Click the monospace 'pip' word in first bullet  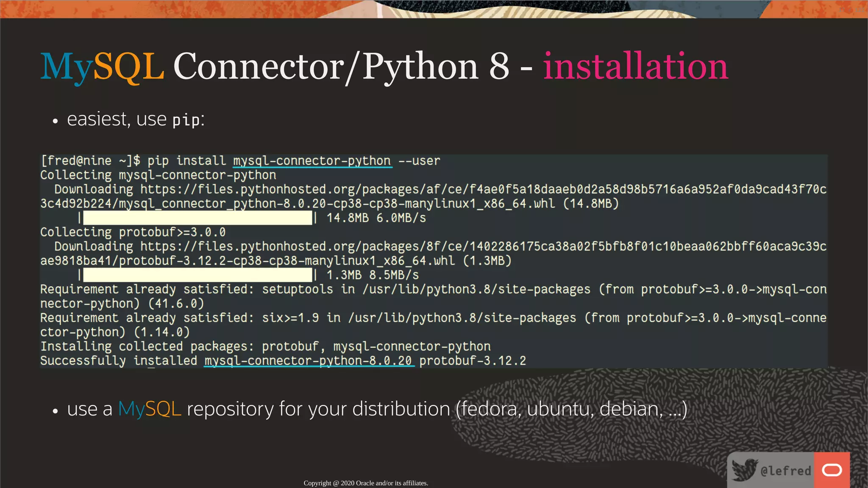pos(186,120)
